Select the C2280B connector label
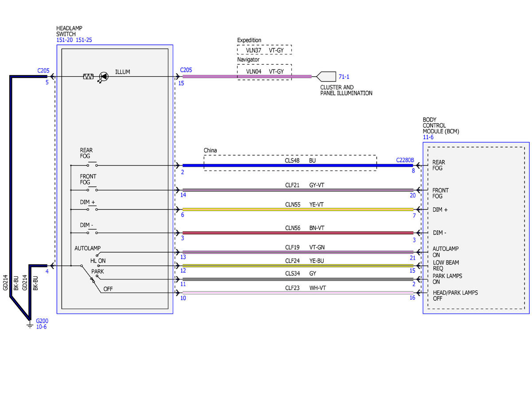Viewport: 532px width, 411px height. point(405,160)
